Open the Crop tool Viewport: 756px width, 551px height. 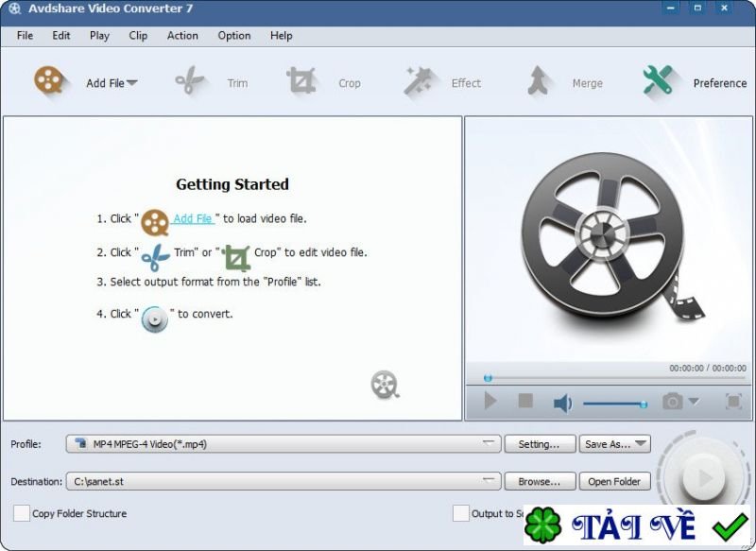[301, 80]
